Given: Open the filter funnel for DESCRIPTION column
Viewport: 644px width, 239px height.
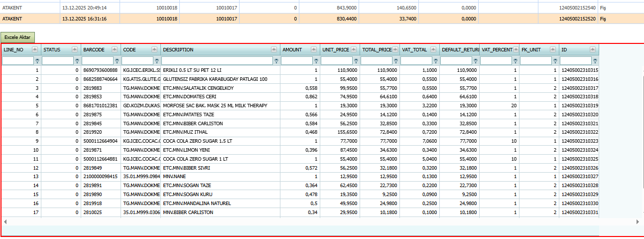Looking at the screenshot, I should click(x=276, y=61).
